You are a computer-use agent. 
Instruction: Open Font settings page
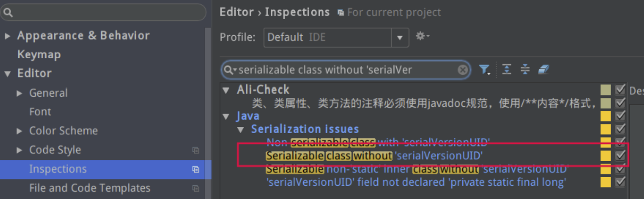click(40, 112)
